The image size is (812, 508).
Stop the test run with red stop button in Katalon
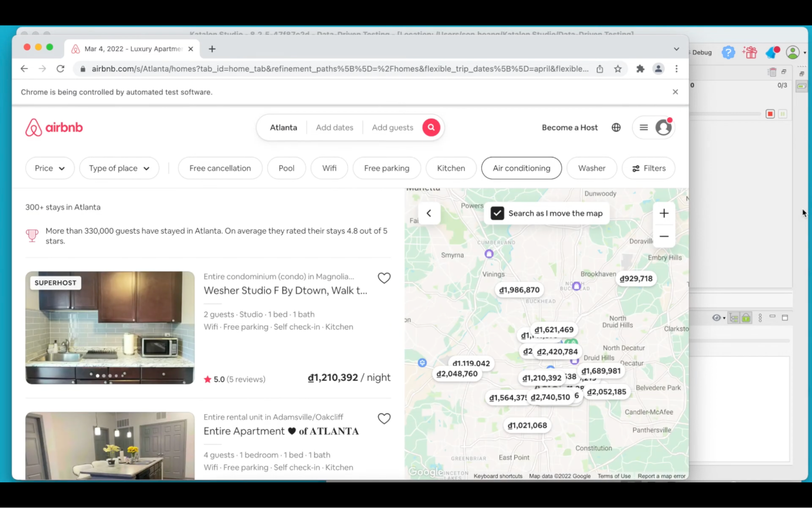pos(770,114)
